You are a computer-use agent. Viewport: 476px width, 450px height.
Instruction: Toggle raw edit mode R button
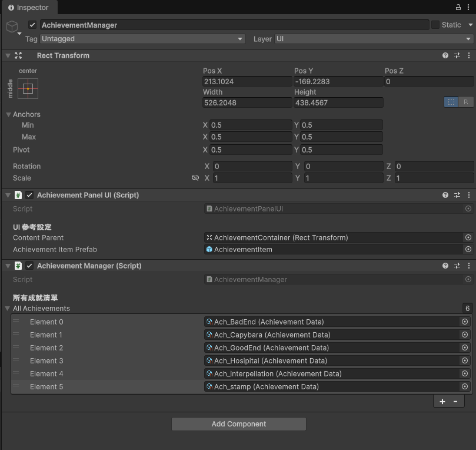click(x=466, y=102)
